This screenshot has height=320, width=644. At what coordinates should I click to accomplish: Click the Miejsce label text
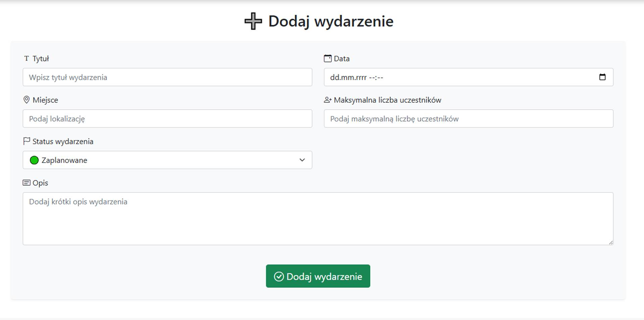[x=45, y=100]
